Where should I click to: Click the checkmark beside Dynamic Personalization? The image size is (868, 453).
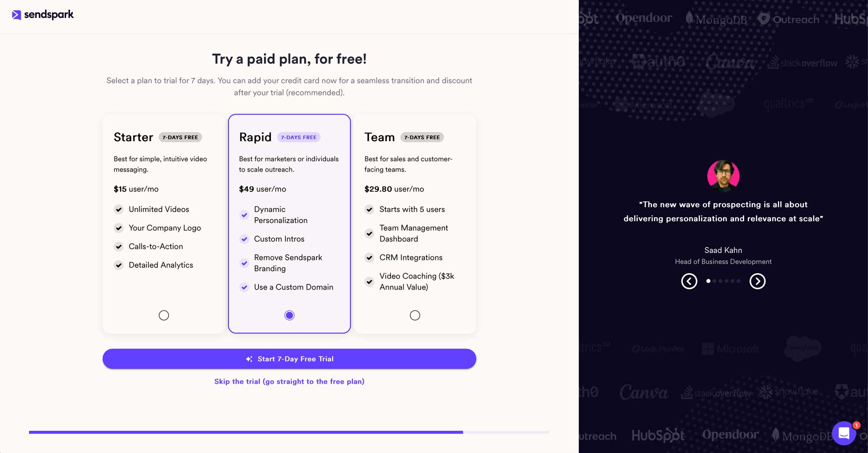pos(244,215)
